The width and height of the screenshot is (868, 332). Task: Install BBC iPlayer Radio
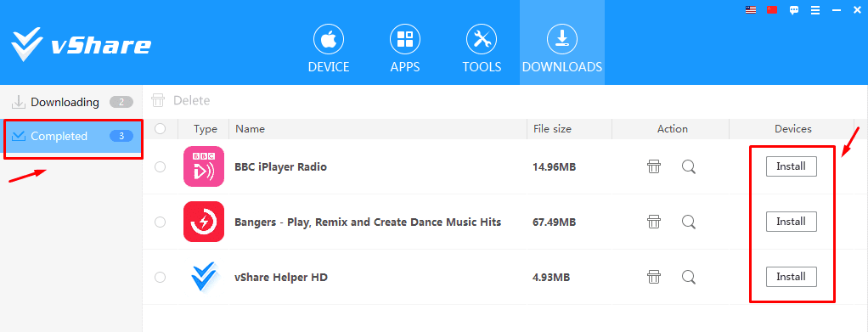(x=791, y=166)
